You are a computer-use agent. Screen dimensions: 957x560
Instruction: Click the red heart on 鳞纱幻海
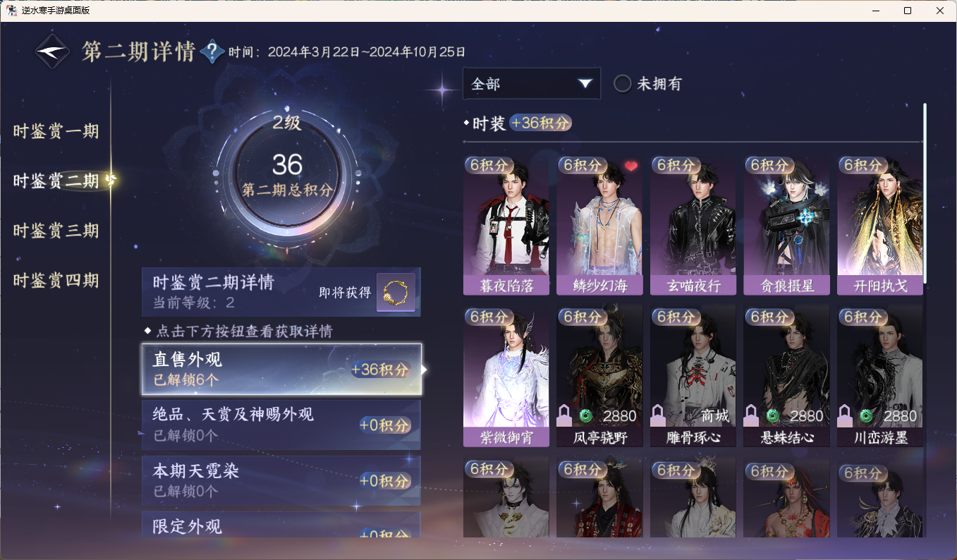[x=630, y=166]
